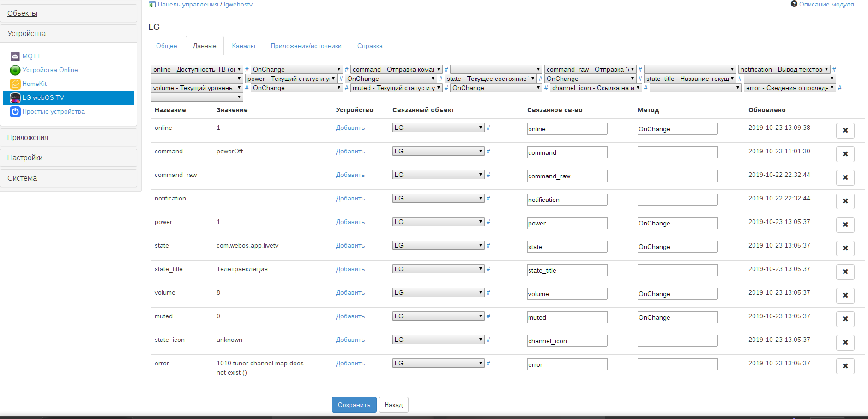Open the 'online - Доступность ТВ' dropdown
The height and width of the screenshot is (419, 868).
pyautogui.click(x=197, y=69)
